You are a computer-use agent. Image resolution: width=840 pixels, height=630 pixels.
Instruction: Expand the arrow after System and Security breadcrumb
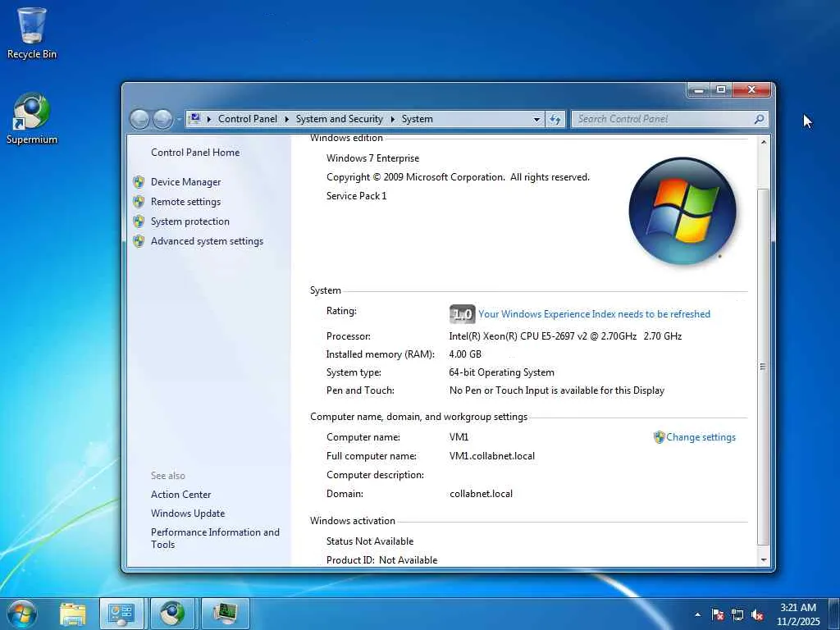point(393,119)
